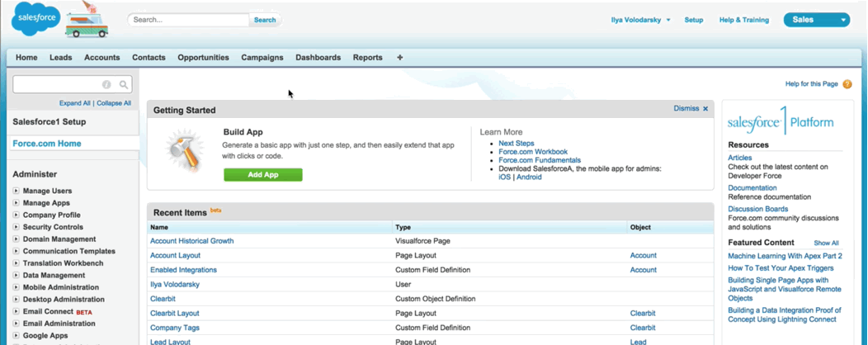868x345 pixels.
Task: Click the plus icon for all tabs
Action: tap(400, 58)
